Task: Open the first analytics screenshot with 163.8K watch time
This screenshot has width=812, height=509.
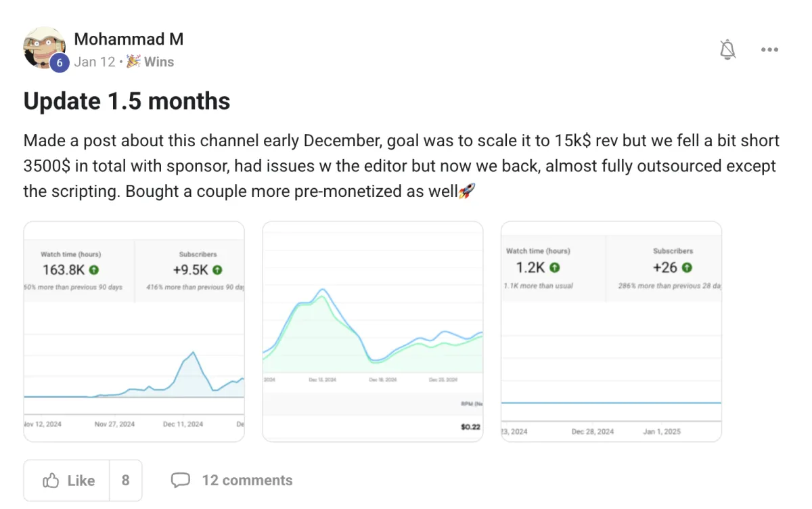Action: 133,332
